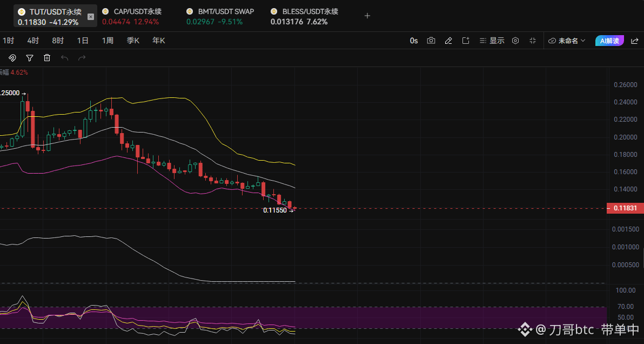Image resolution: width=644 pixels, height=344 pixels.
Task: Select the 季K timeframe
Action: pos(133,41)
